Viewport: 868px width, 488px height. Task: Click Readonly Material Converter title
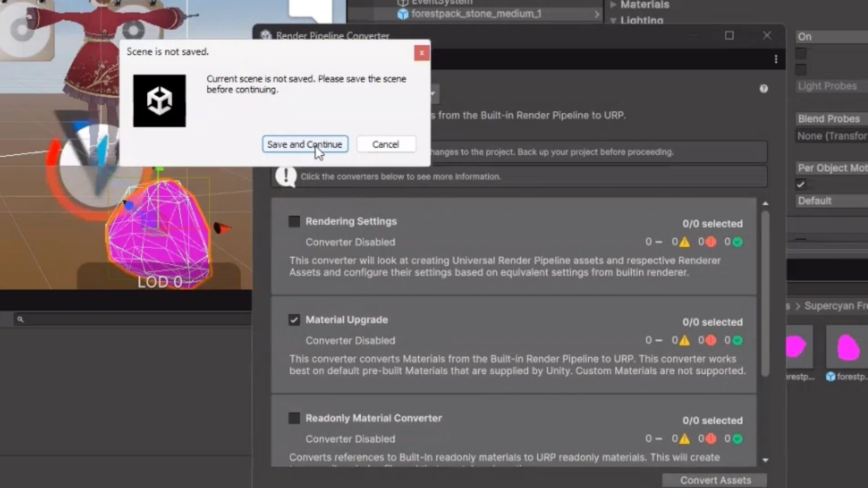tap(374, 418)
